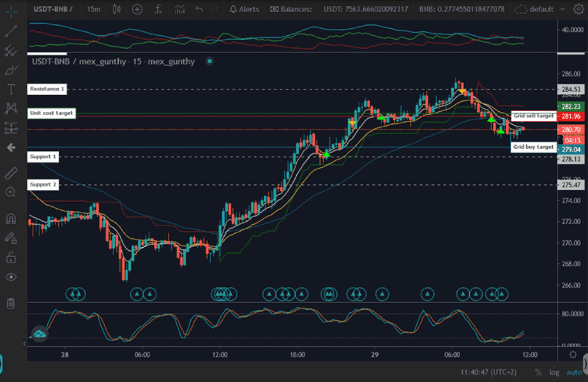
Task: Open the default layout dropdown
Action: point(540,9)
